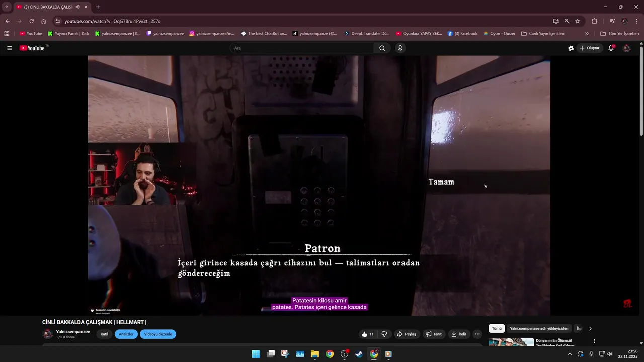Image resolution: width=644 pixels, height=362 pixels.
Task: Open The best ChatBot bookmark
Action: pyautogui.click(x=264, y=34)
